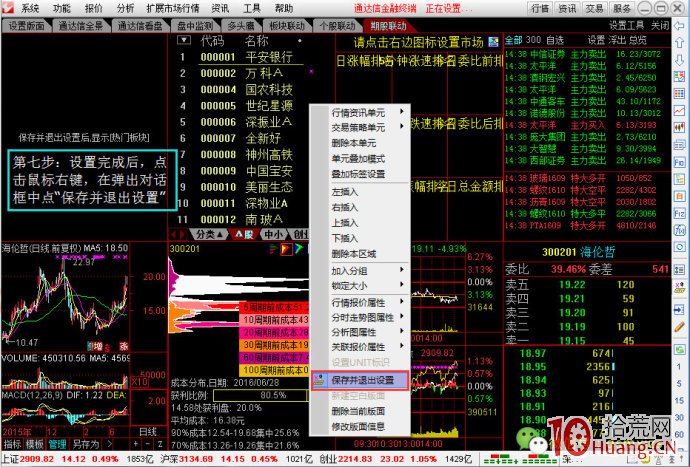Open the 系统 menu
This screenshot has width=690, height=467.
pyautogui.click(x=29, y=8)
